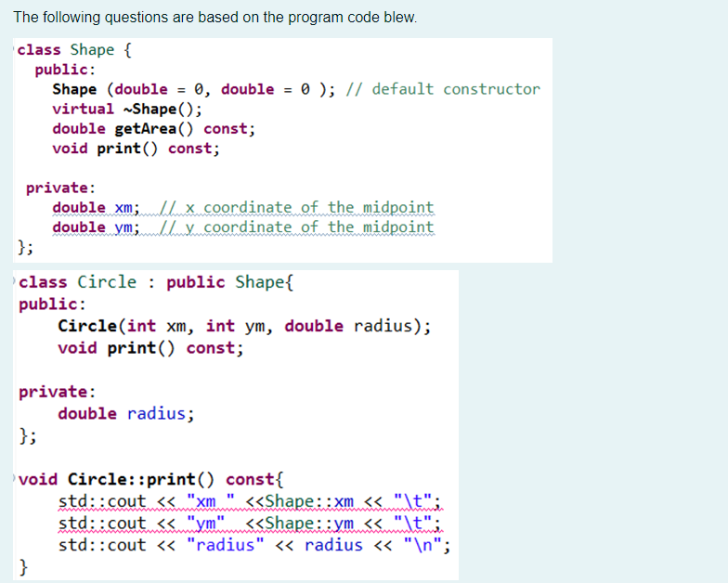Click the 'private:' label in Shape class
728x583 pixels.
point(61,188)
